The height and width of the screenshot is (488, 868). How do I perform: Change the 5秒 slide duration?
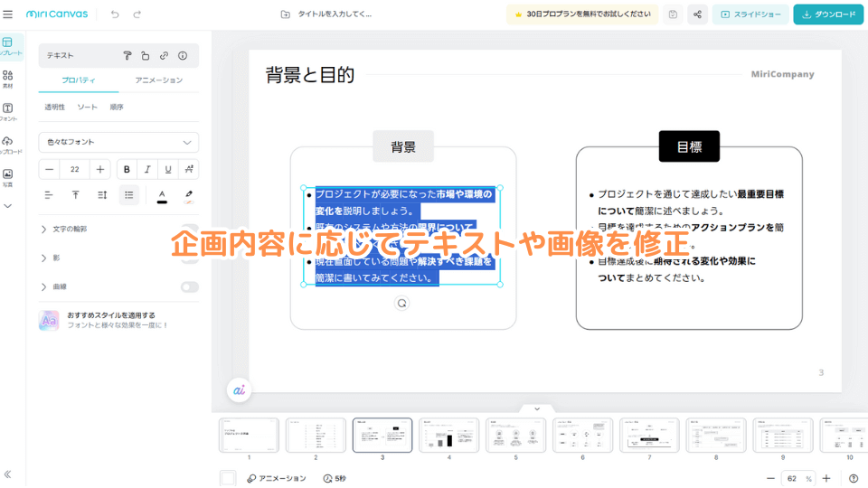(335, 478)
